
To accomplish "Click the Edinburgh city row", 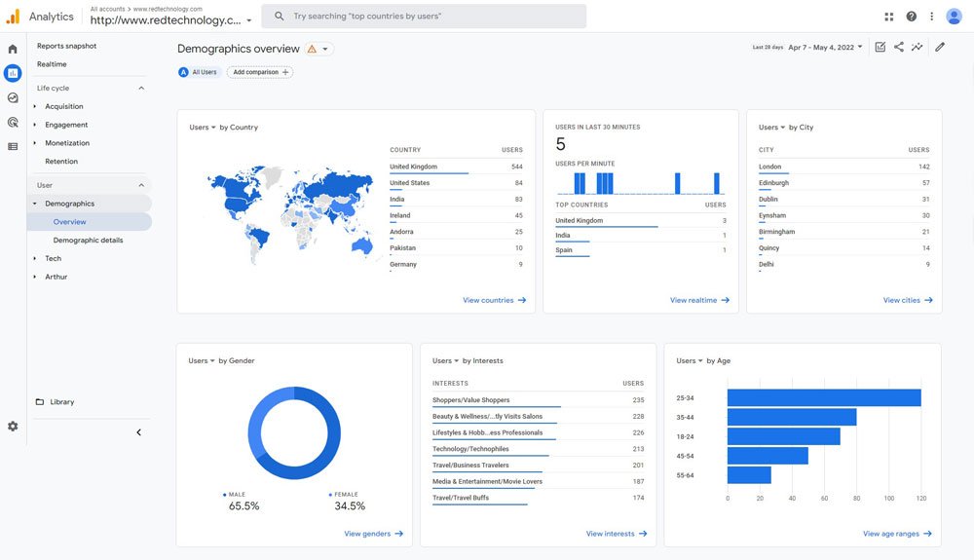I will tap(843, 183).
